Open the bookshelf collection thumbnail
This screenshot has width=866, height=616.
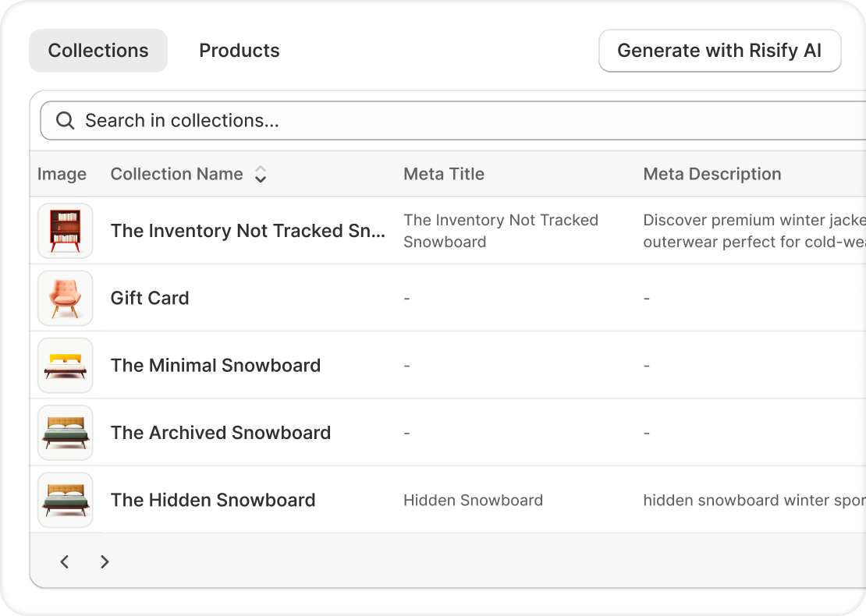66,231
